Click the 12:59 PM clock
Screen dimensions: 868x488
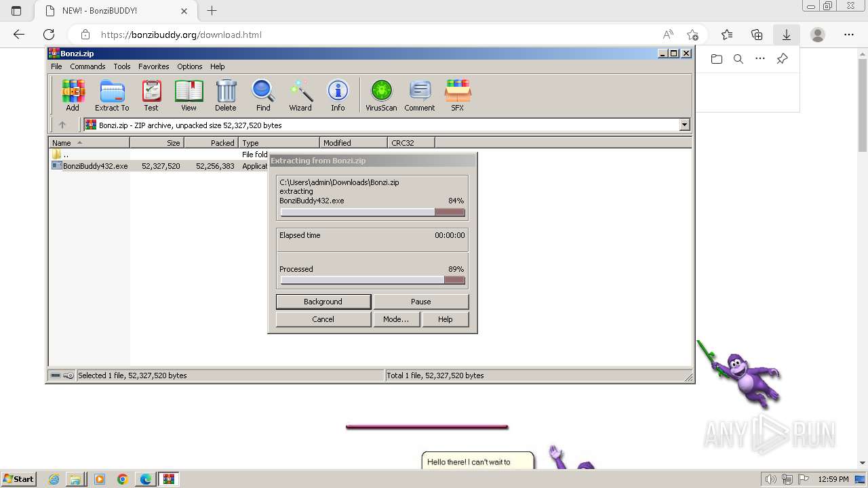coord(833,479)
